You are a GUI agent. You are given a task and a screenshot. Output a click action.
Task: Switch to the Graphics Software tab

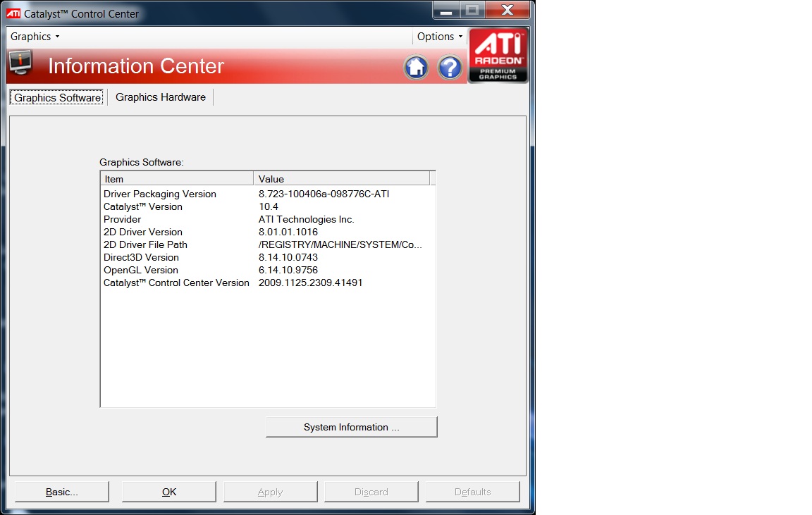point(57,97)
